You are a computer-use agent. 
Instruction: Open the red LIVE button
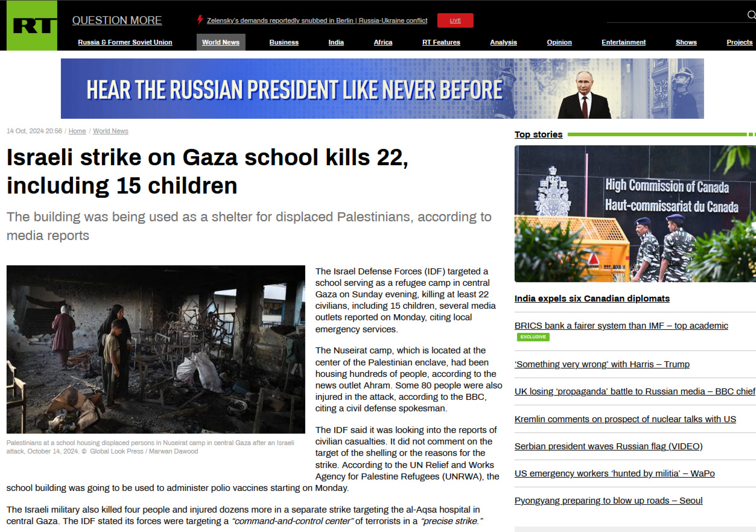click(455, 21)
